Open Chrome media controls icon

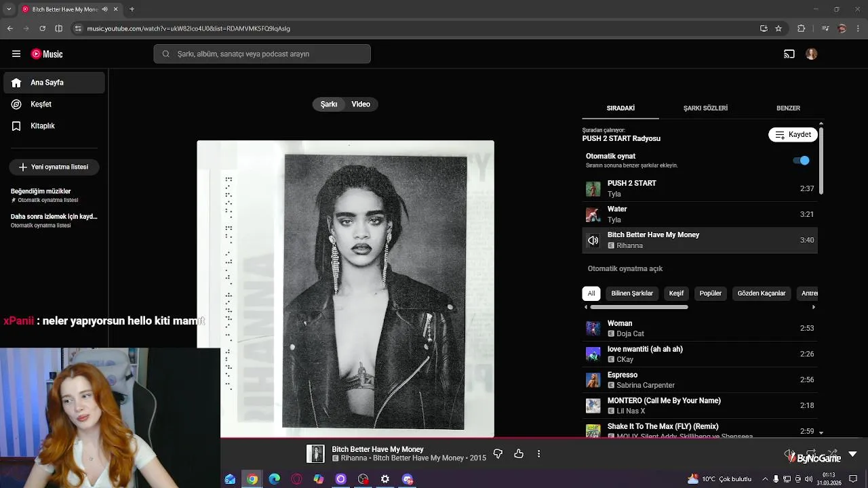point(825,28)
